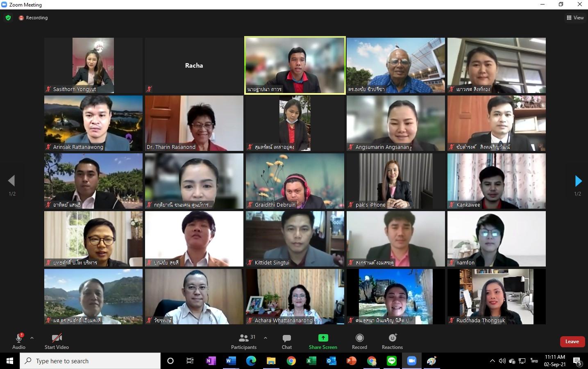The height and width of the screenshot is (369, 588).
Task: Go to next page of participants
Action: (x=578, y=181)
